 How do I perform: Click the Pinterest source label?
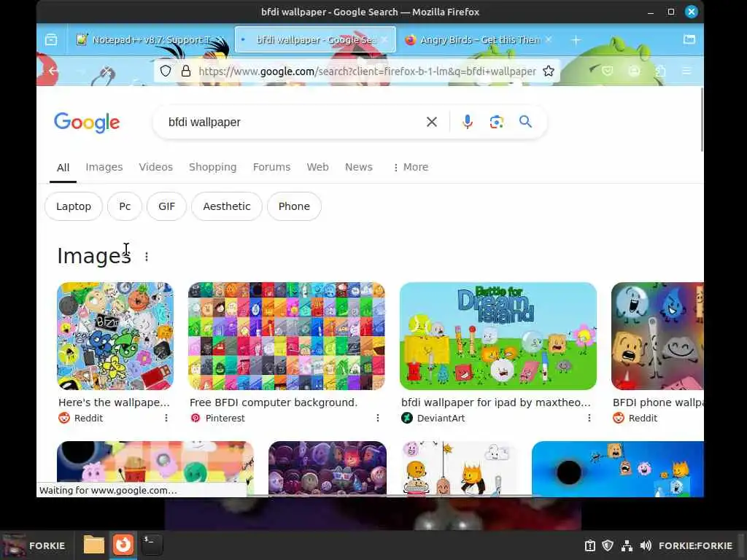coord(225,418)
